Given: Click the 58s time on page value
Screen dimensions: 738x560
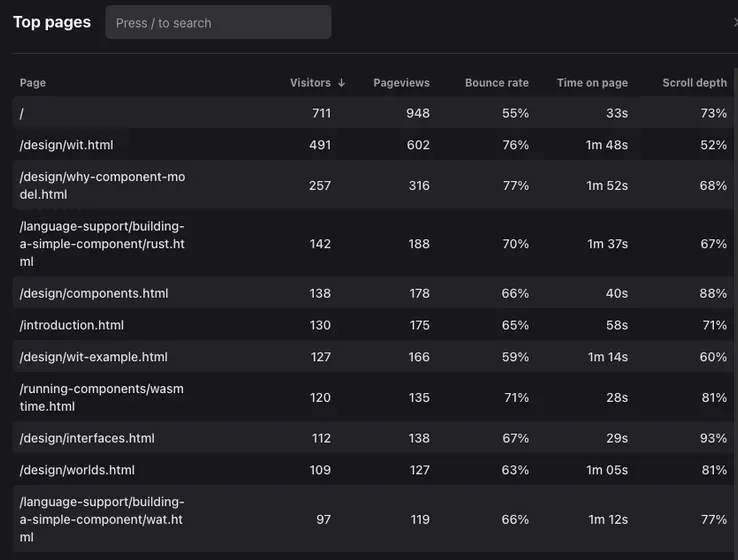Looking at the screenshot, I should pos(617,325).
